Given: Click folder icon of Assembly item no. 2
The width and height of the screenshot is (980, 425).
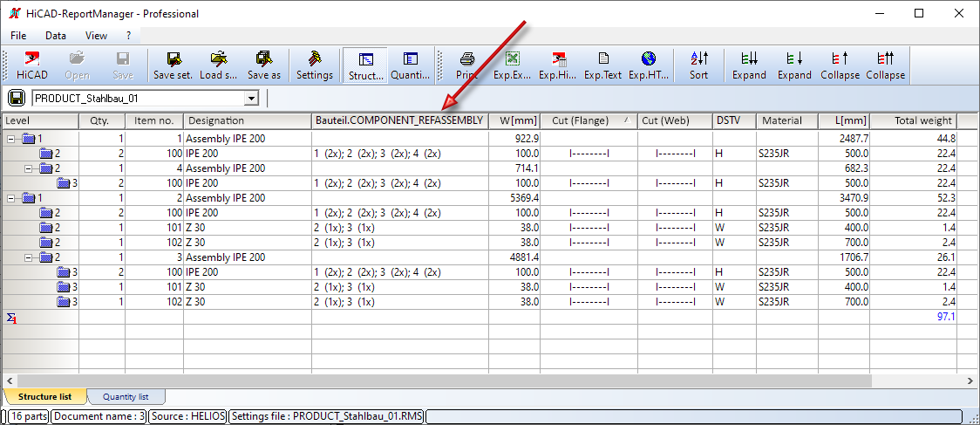Looking at the screenshot, I should point(28,198).
